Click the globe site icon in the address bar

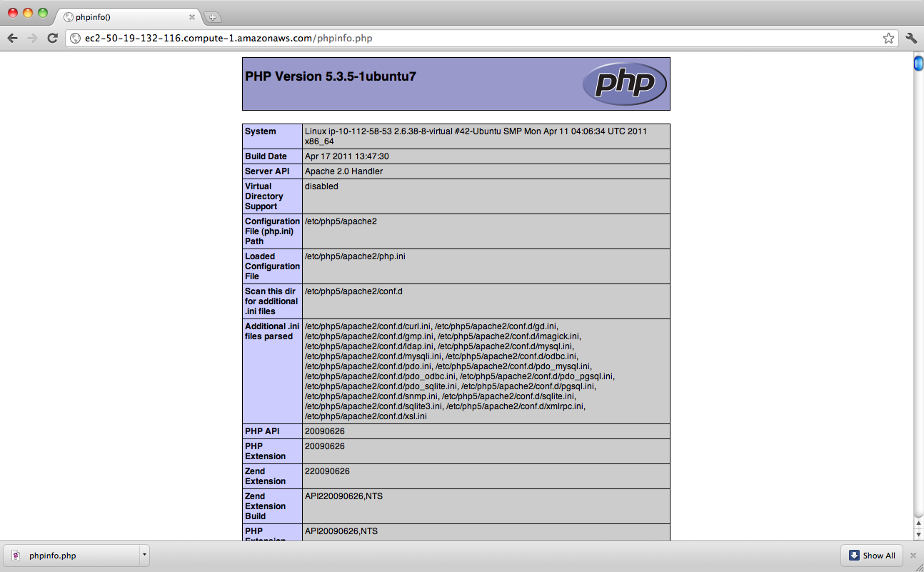pyautogui.click(x=75, y=39)
